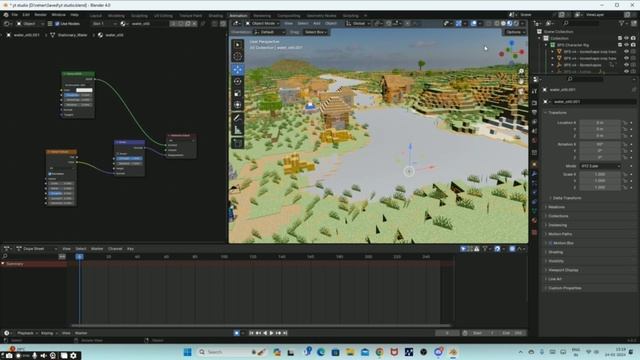Switch to the Layout workspace tab
This screenshot has height=360, width=640.
point(96,16)
